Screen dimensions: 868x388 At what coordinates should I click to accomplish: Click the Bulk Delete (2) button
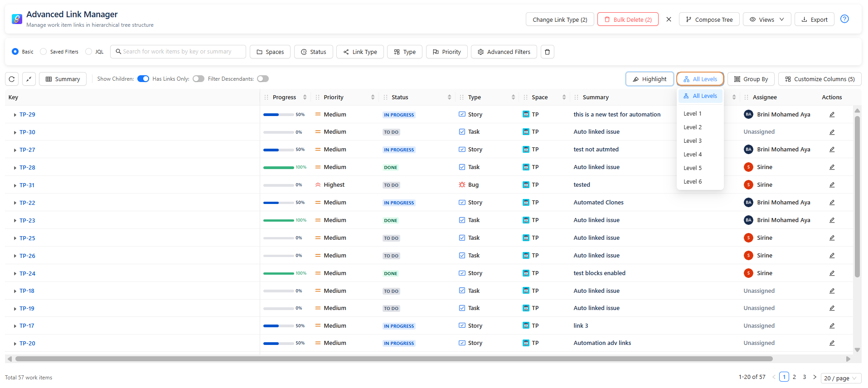pyautogui.click(x=628, y=19)
